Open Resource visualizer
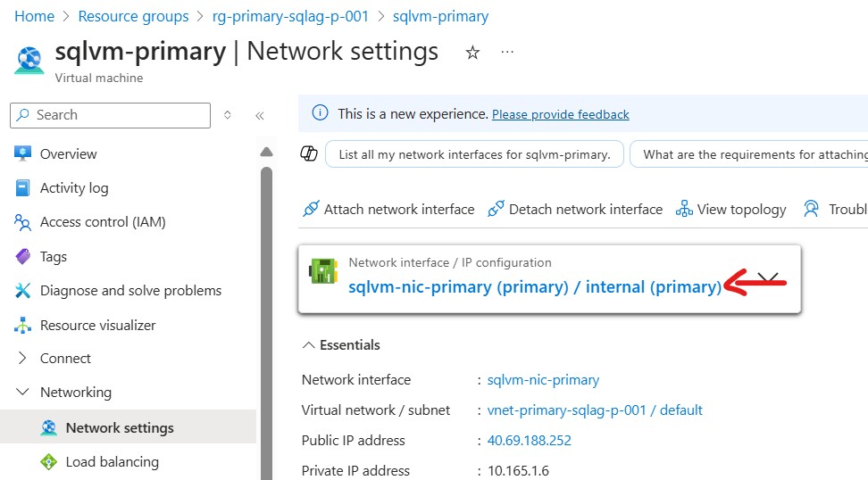The width and height of the screenshot is (868, 480). 98,325
